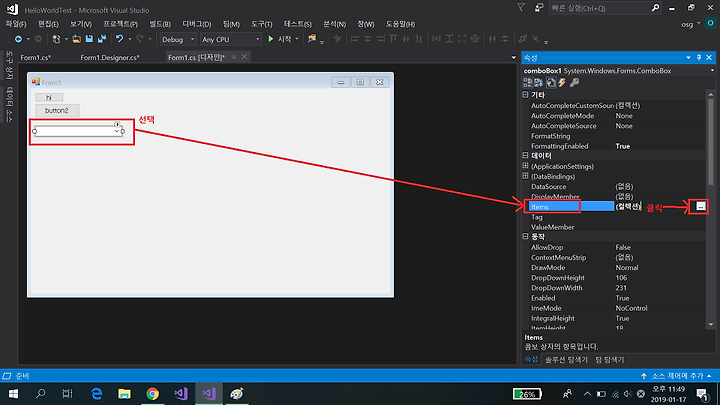This screenshot has height=405, width=720.
Task: Open the Undo history dropdown arrow
Action: click(x=129, y=39)
